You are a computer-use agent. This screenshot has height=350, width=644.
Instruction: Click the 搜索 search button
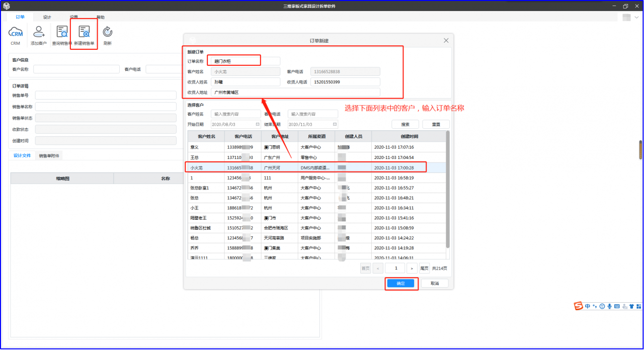(405, 124)
